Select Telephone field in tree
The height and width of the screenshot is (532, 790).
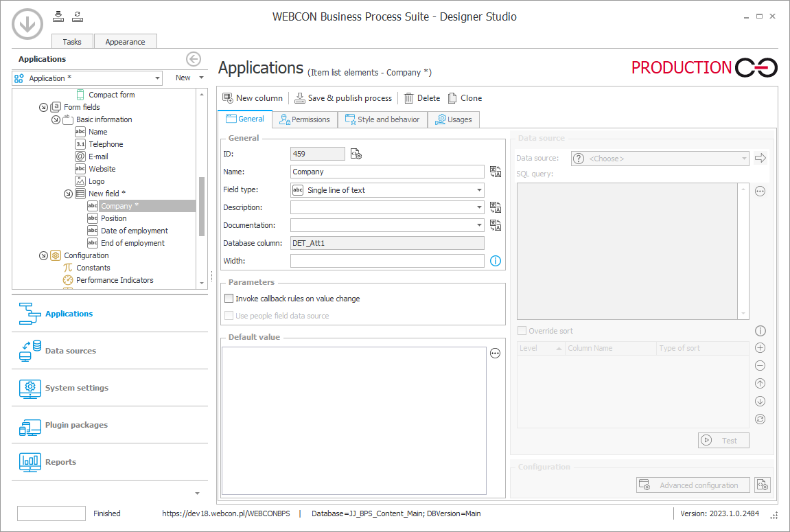pyautogui.click(x=106, y=144)
